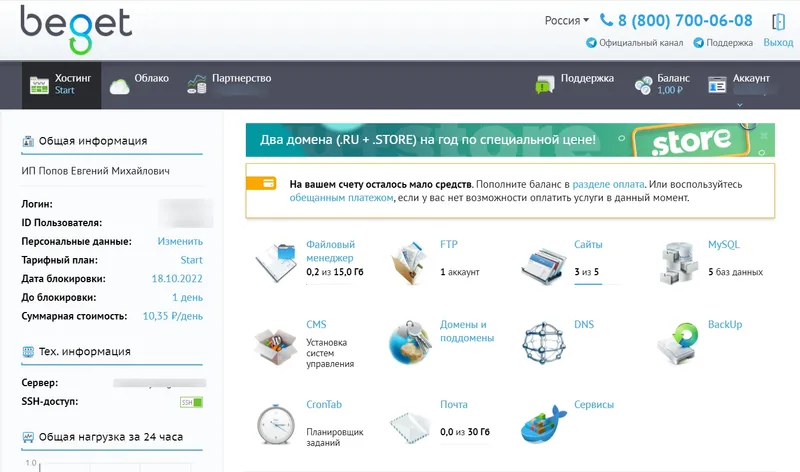Image resolution: width=800 pixels, height=472 pixels.
Task: Click the Партнерство chart coins icon
Action: coord(197,84)
